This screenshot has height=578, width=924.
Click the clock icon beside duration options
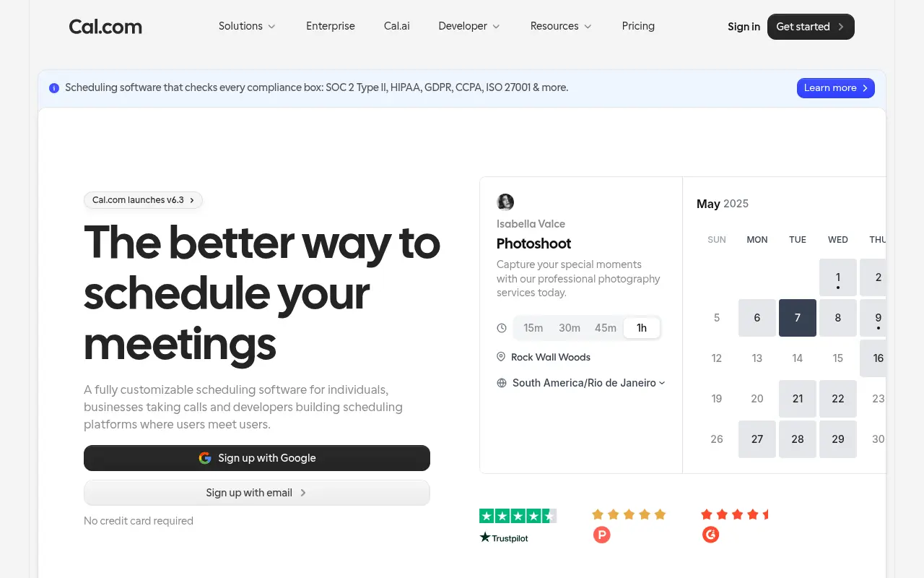[502, 327]
